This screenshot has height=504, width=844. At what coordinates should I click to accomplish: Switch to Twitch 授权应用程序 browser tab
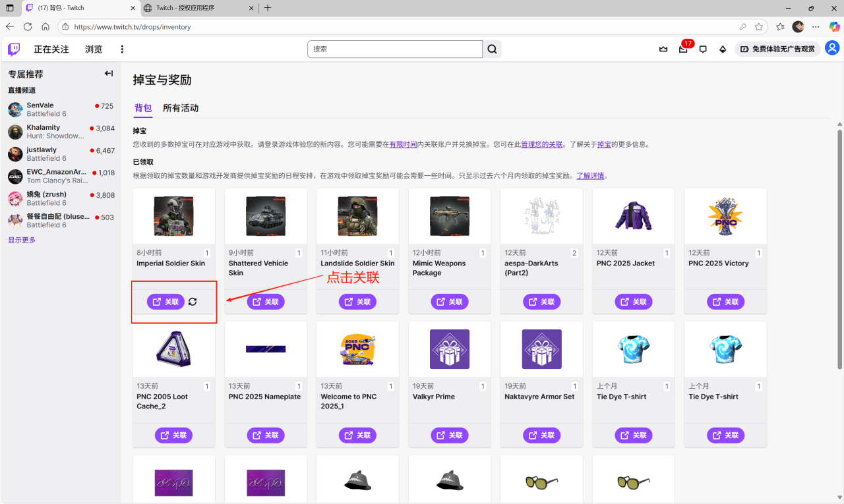(x=199, y=8)
